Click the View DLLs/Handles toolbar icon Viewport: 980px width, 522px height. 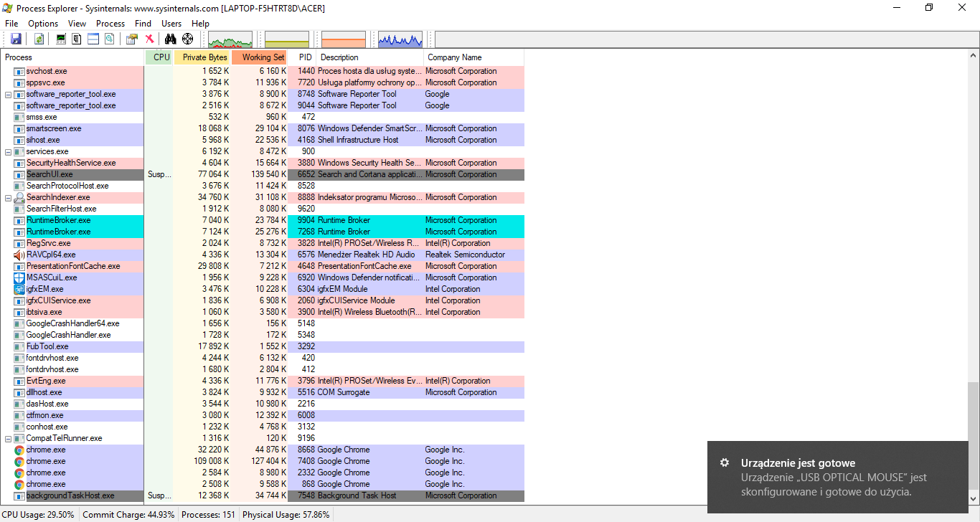108,39
